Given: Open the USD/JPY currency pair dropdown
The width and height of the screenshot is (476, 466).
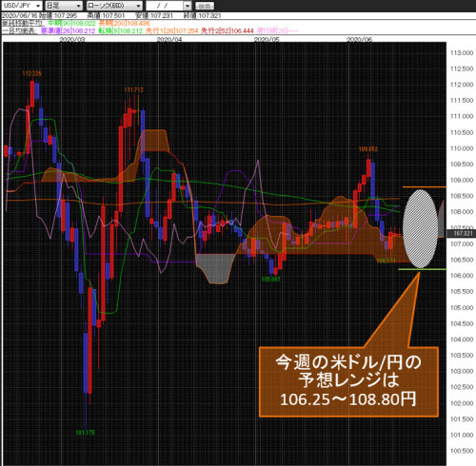Looking at the screenshot, I should tap(22, 6).
